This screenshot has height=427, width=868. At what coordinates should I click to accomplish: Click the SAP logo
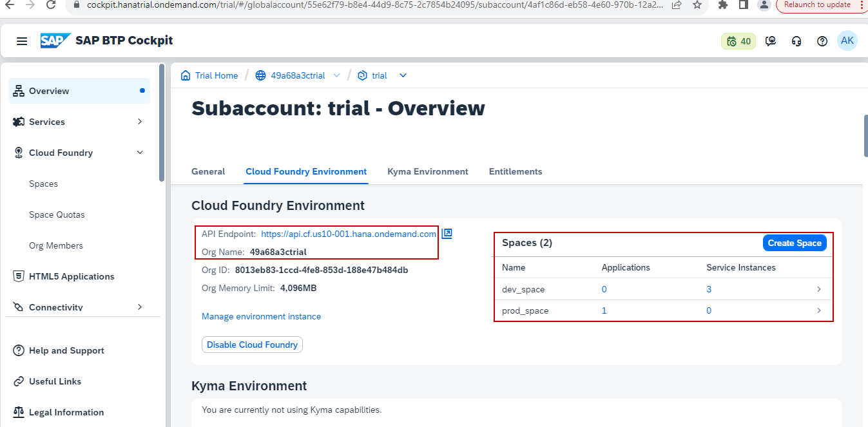point(55,41)
